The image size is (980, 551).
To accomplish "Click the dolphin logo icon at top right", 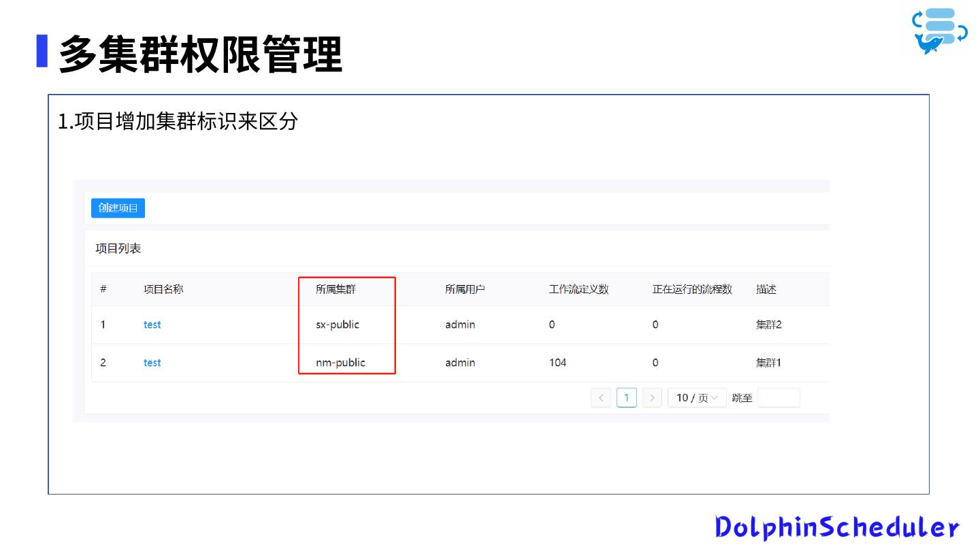I will click(x=940, y=31).
